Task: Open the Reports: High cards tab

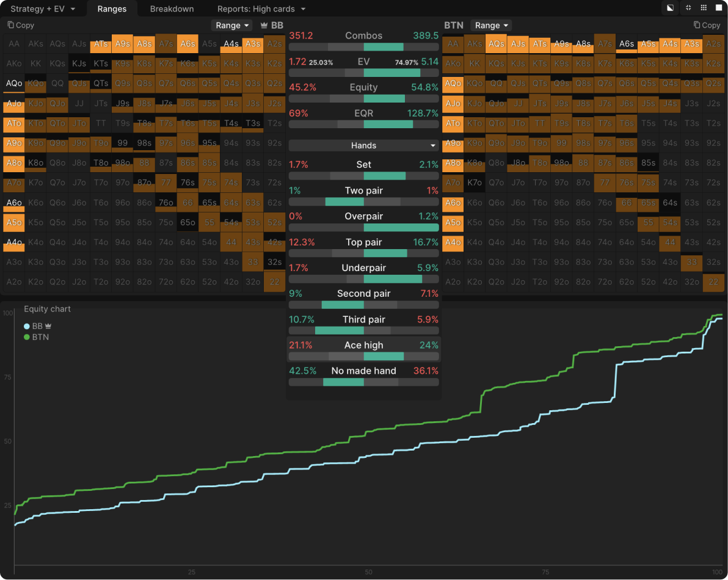Action: click(261, 9)
